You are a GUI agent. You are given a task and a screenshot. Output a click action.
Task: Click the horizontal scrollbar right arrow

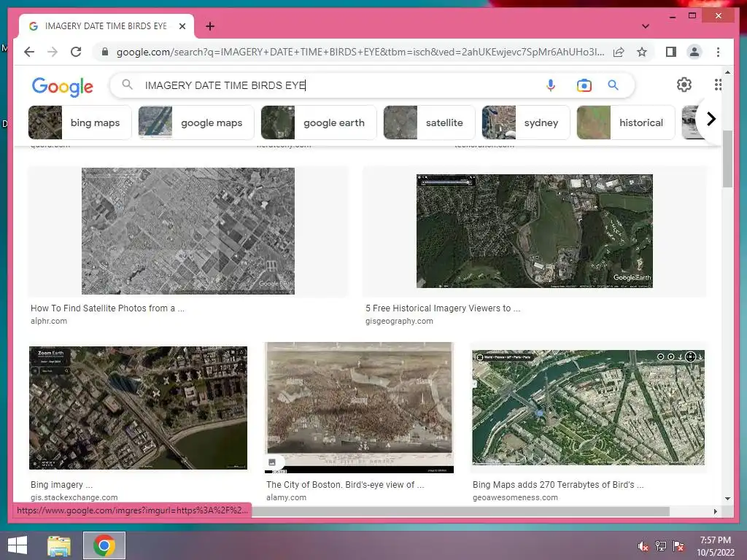[715, 511]
